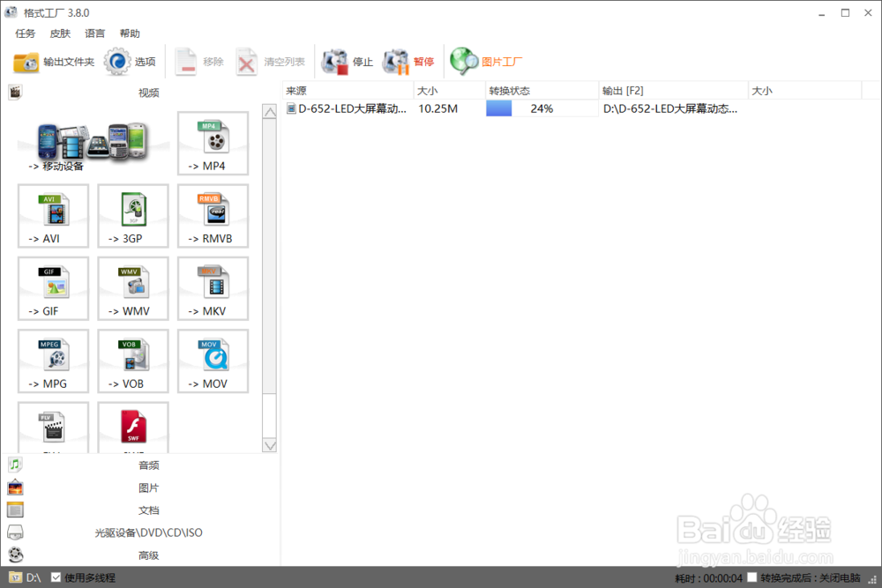
Task: Toggle 转换完成后:关闭电脑 shutdown checkbox
Action: point(751,577)
